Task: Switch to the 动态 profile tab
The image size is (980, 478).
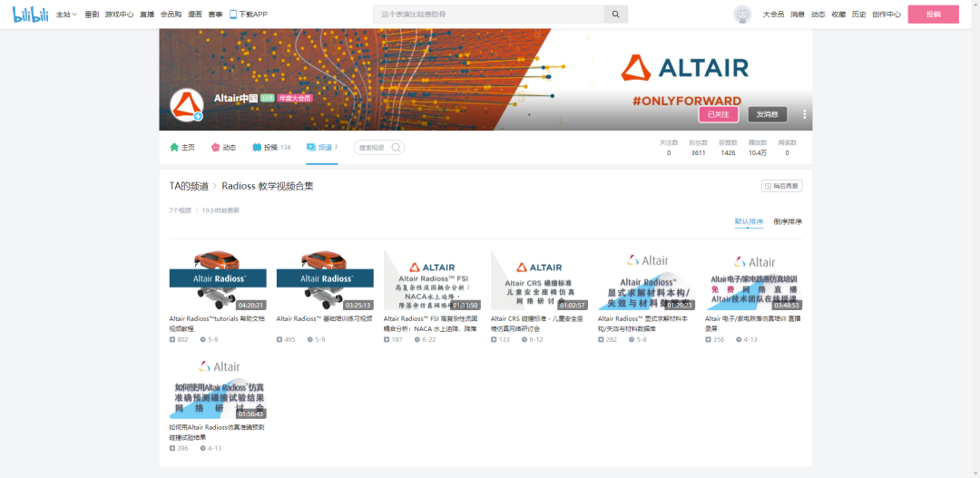Action: (224, 148)
